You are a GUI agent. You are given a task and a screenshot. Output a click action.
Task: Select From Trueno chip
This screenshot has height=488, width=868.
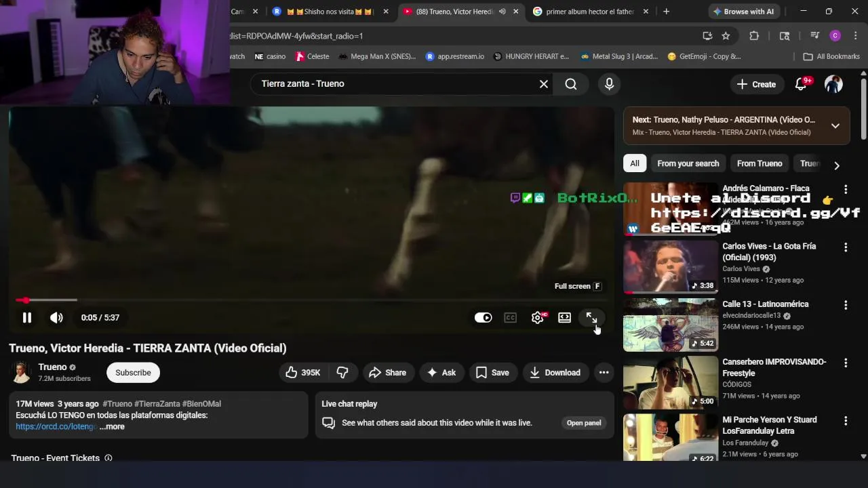(759, 163)
